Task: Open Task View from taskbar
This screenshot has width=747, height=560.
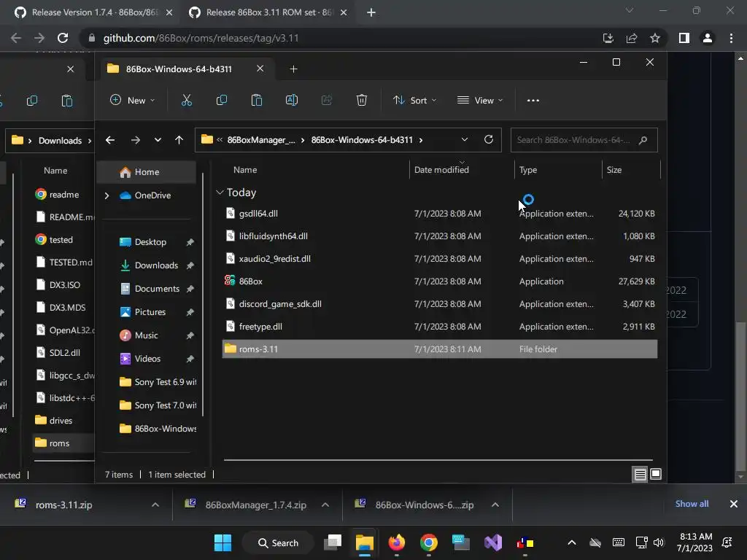Action: click(x=333, y=542)
